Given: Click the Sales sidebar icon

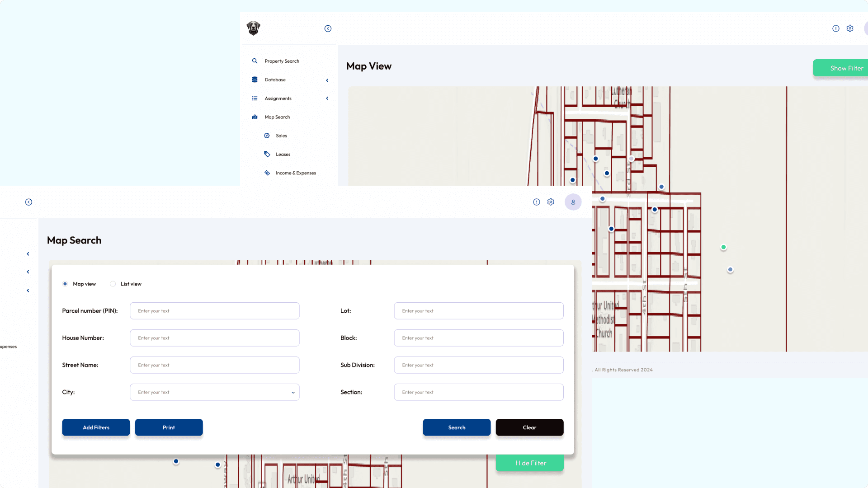Looking at the screenshot, I should [x=267, y=136].
